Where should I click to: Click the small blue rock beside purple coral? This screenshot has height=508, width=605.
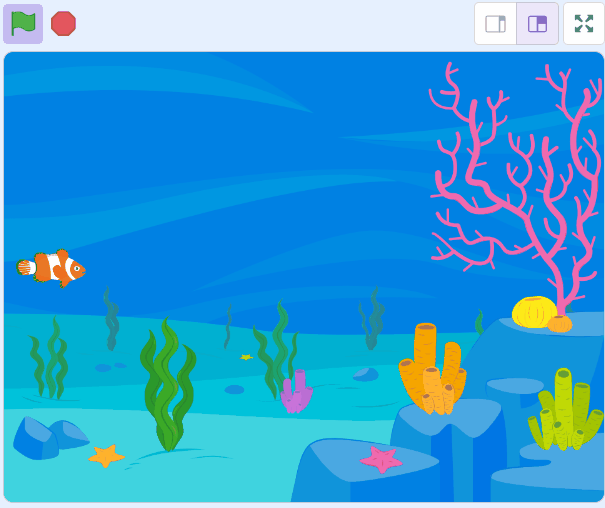click(366, 374)
